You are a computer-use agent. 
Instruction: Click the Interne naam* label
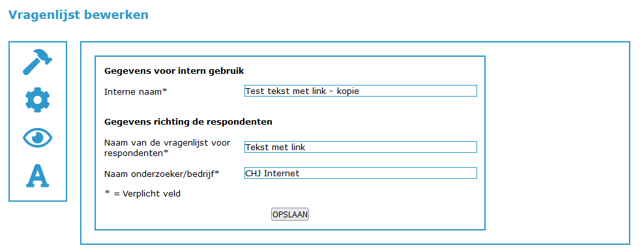click(136, 91)
